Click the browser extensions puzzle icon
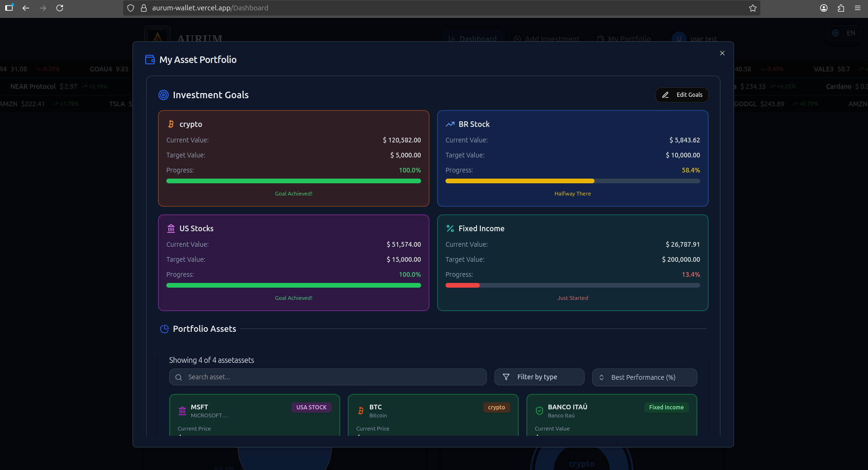868x470 pixels. point(841,8)
